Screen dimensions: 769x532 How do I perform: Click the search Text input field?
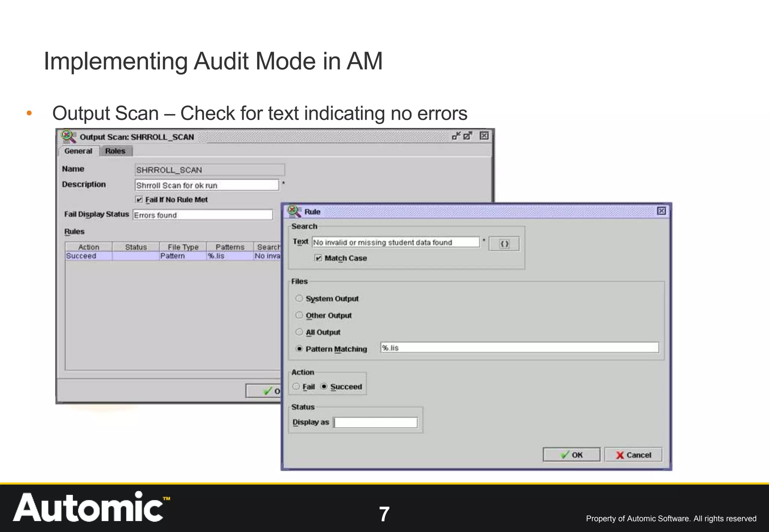[x=396, y=242]
